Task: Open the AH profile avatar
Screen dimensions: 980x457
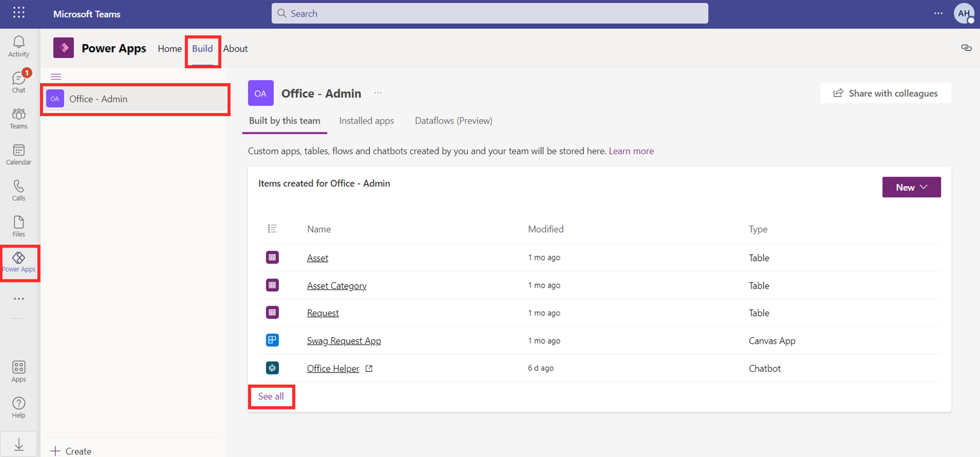Action: click(964, 13)
